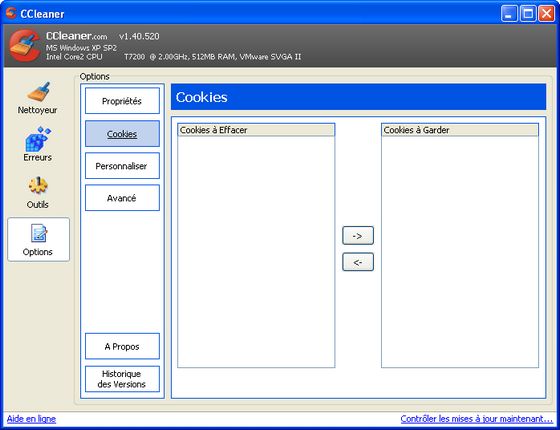560x430 pixels.
Task: Open the Aide en ligne link
Action: (31, 419)
